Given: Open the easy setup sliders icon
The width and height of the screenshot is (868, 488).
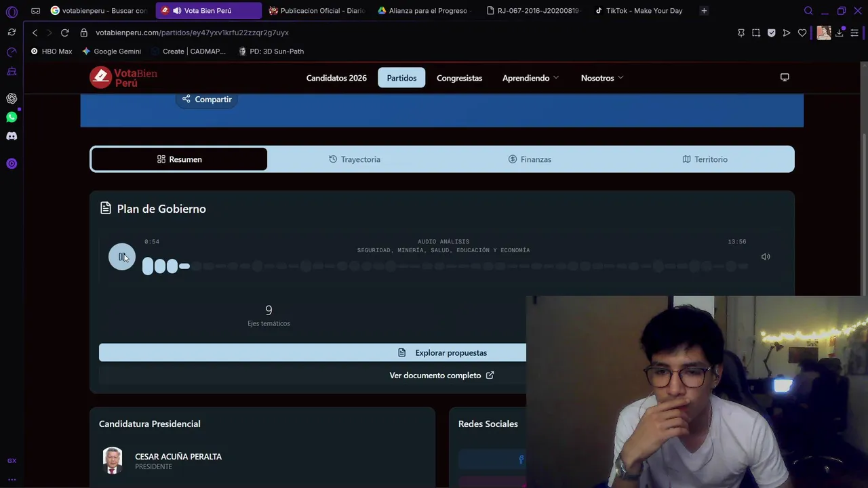Looking at the screenshot, I should [854, 33].
